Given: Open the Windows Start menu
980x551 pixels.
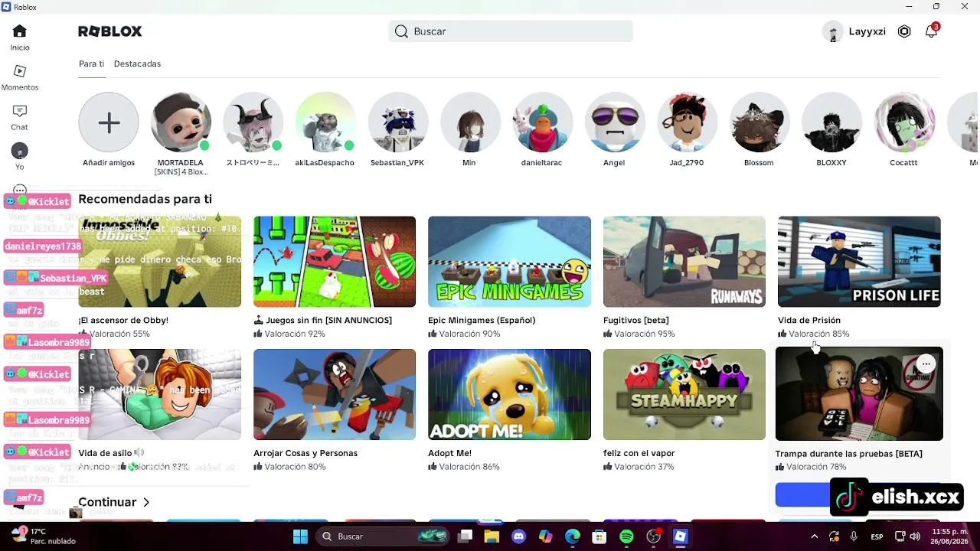Looking at the screenshot, I should pos(300,536).
